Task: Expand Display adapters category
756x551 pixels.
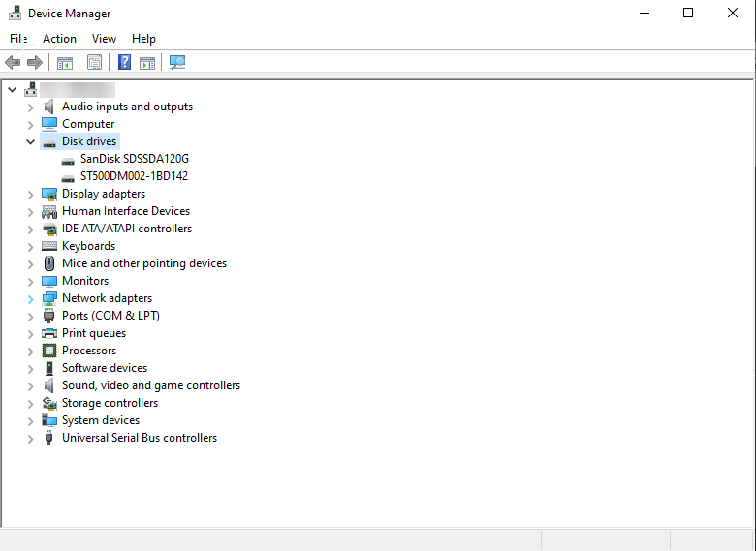Action: point(30,195)
